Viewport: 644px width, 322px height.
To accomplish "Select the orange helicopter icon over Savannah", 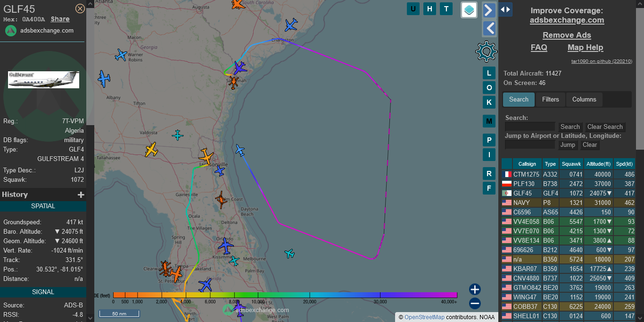I will 233,83.
